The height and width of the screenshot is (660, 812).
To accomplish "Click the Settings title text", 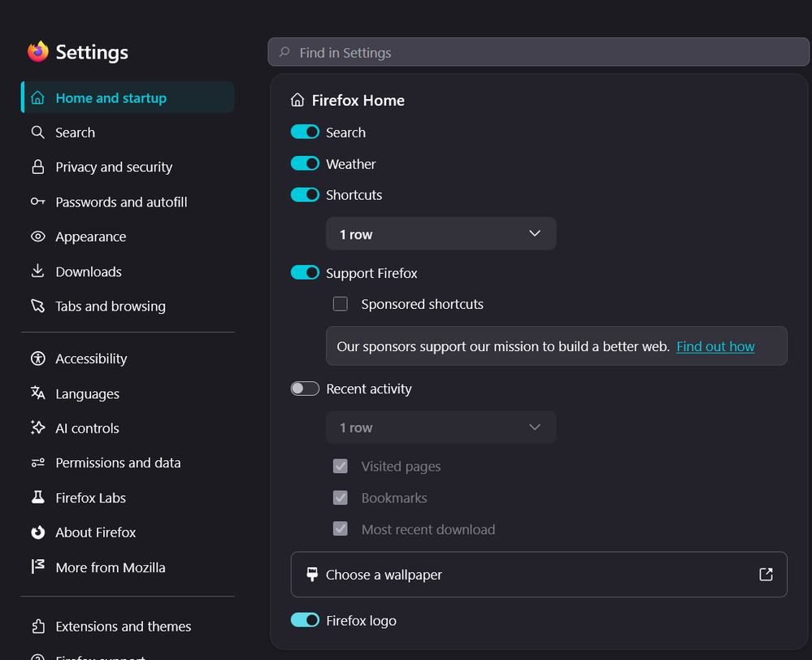I will (92, 52).
